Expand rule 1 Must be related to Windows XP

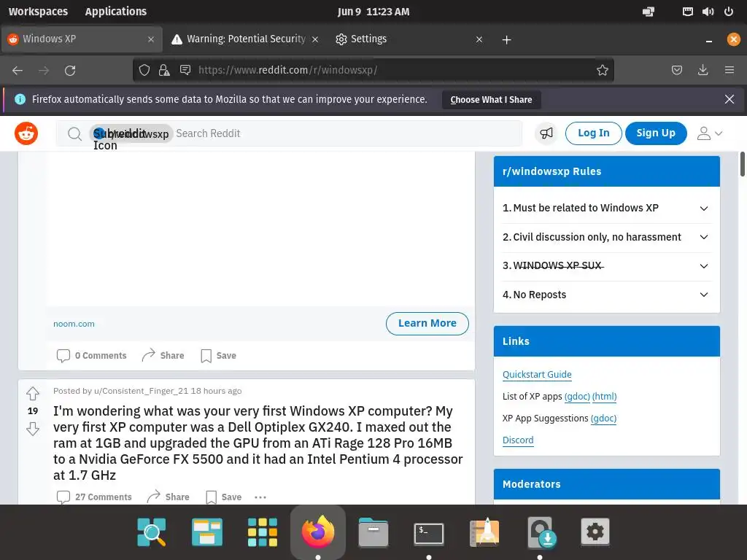[606, 208]
